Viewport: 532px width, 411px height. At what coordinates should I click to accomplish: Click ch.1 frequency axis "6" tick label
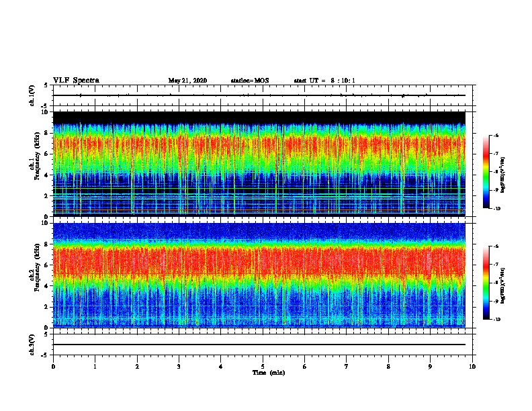click(47, 154)
